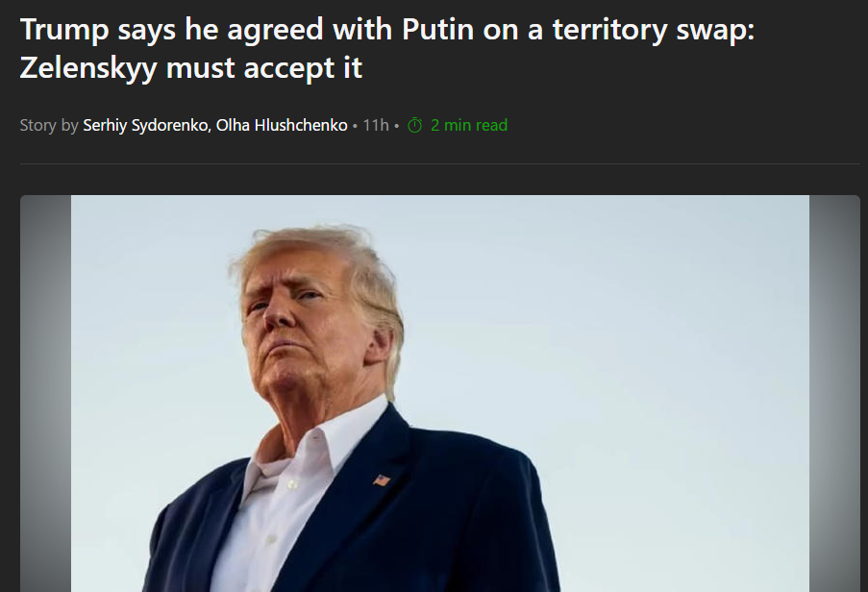Screen dimensions: 868x592
Task: Click the green stopwatch icon beside read time
Action: point(414,126)
